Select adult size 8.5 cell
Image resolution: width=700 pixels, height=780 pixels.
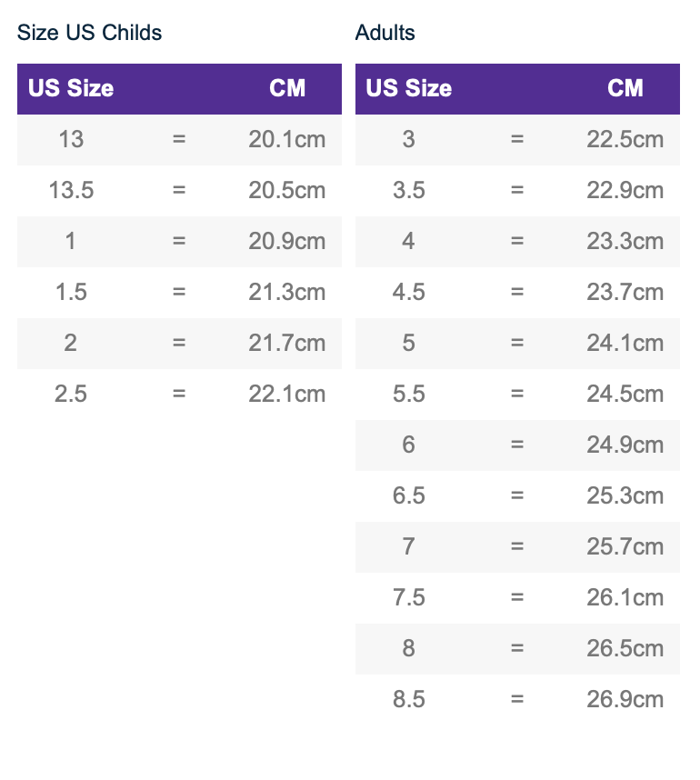point(409,699)
